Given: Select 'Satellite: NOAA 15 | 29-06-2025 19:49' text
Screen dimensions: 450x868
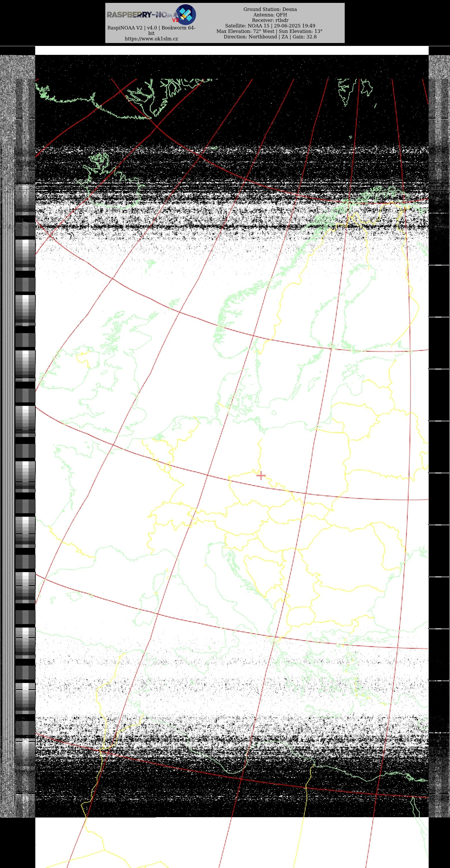Looking at the screenshot, I should pyautogui.click(x=270, y=26).
